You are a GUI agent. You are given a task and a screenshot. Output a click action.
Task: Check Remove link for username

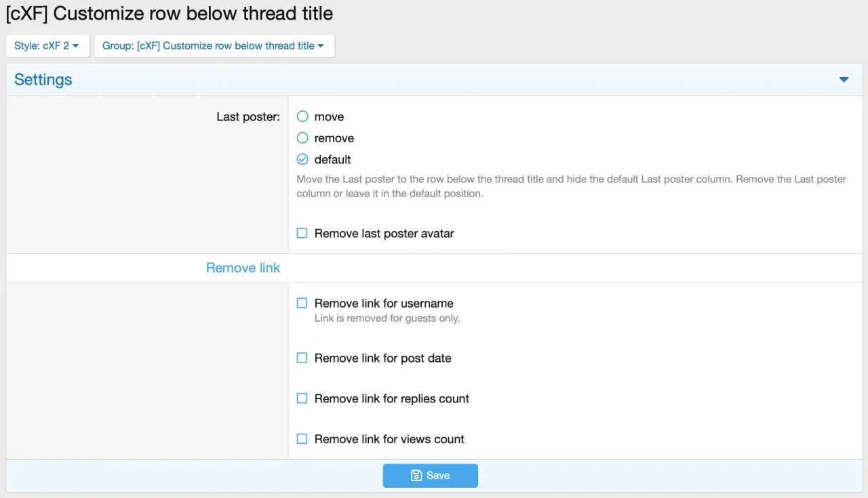302,304
